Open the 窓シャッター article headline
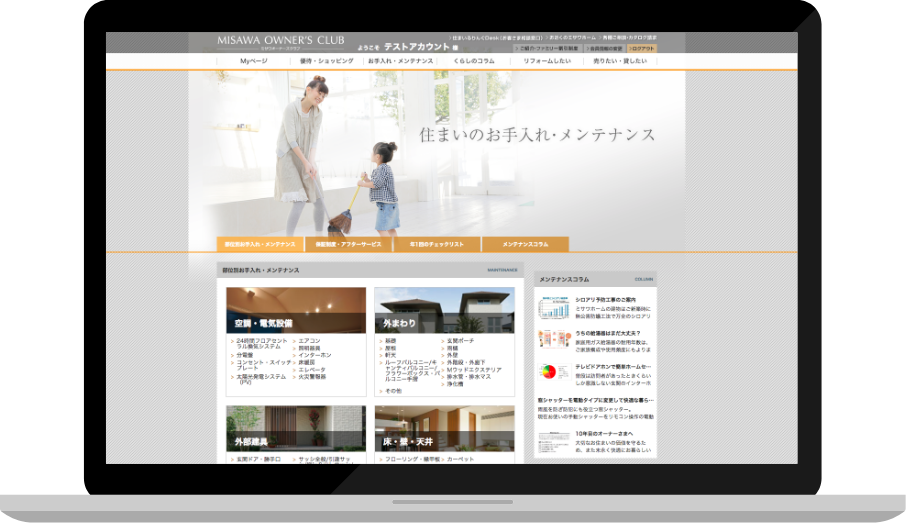Viewport: 906px width, 523px height. click(596, 400)
